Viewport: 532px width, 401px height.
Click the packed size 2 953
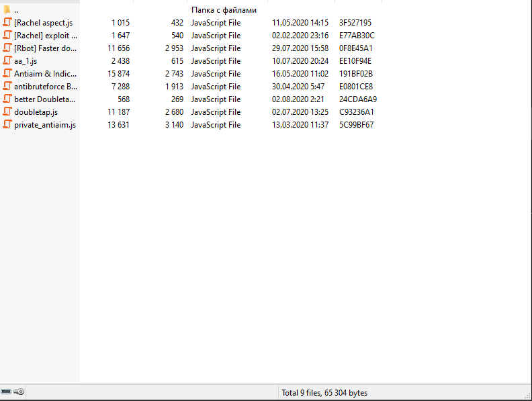pos(175,48)
